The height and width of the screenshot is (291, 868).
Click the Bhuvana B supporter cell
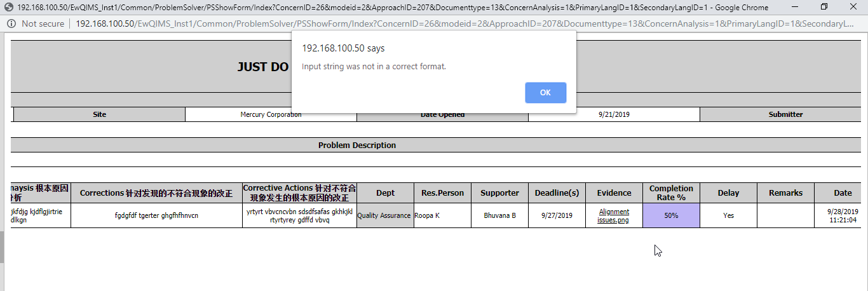point(499,215)
